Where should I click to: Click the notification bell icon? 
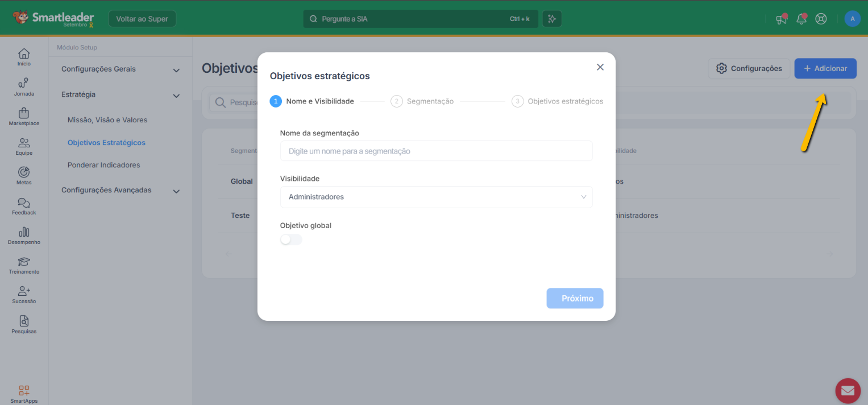point(801,19)
